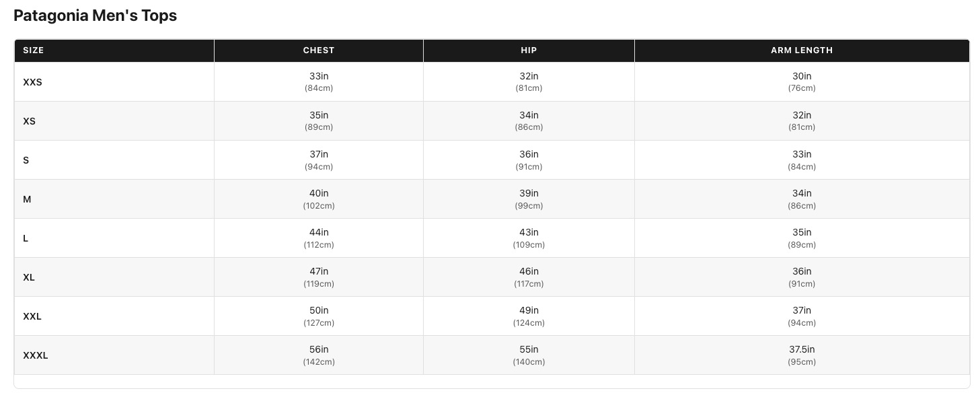Screen dimensions: 980x395
Task: Click the 56in chest value for XXXL
Action: click(x=319, y=349)
